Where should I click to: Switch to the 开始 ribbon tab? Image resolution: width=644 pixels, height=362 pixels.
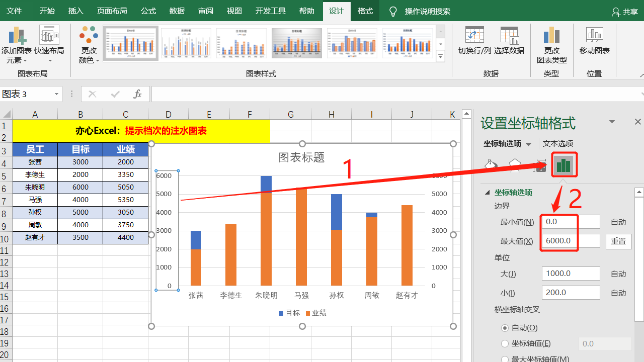click(x=47, y=11)
